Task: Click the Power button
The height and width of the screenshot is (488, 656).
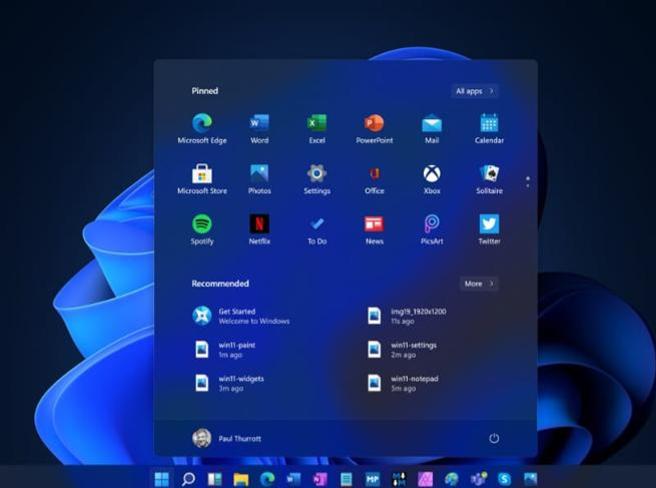Action: (x=494, y=438)
